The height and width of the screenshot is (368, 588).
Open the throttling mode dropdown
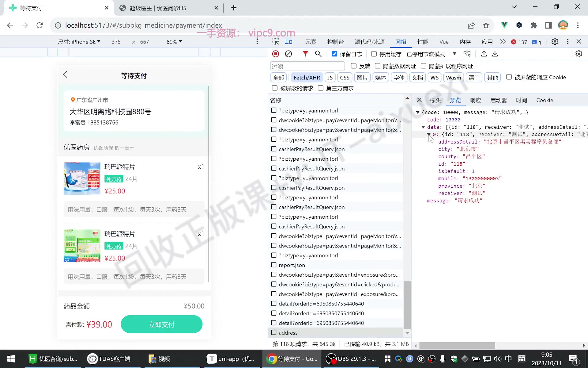[x=431, y=54]
